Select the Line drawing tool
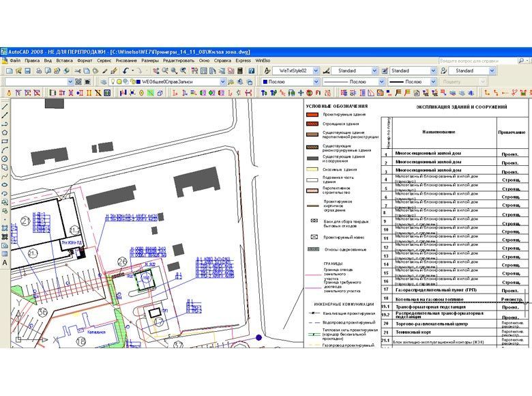532x396 pixels. click(x=5, y=106)
